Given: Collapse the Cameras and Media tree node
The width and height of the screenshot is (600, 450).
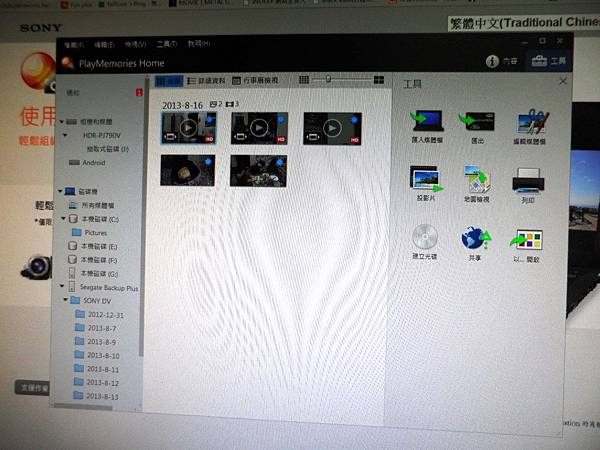Looking at the screenshot, I should [x=62, y=122].
